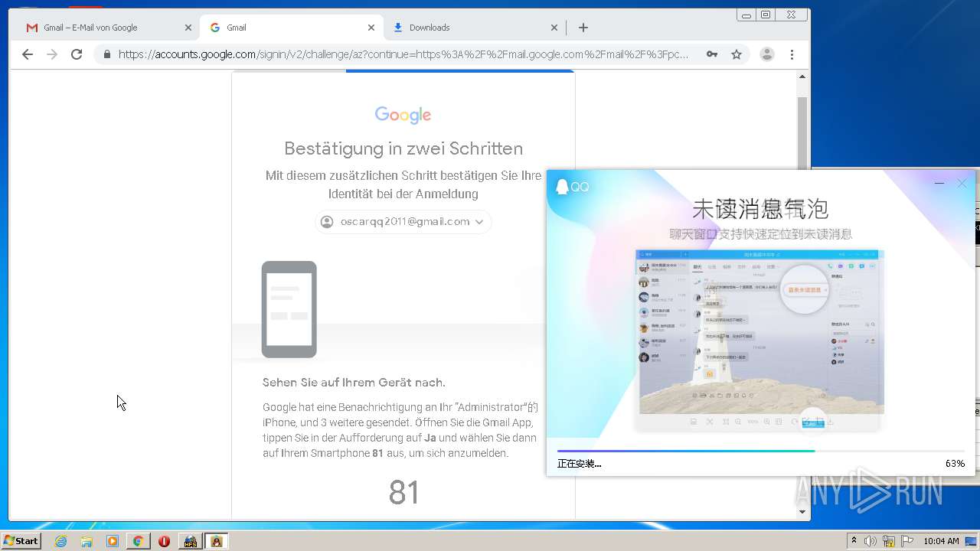Click the network warning tray icon
Image resolution: width=980 pixels, height=551 pixels.
(890, 541)
